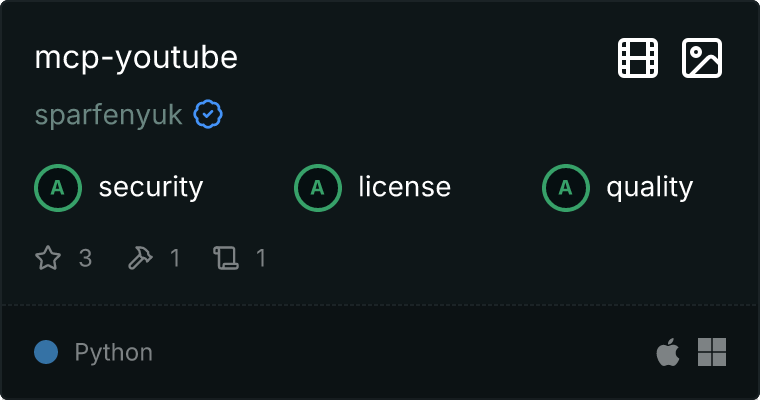Open the mcp-youtube title link
Screen dimensions: 760x400
[136, 58]
